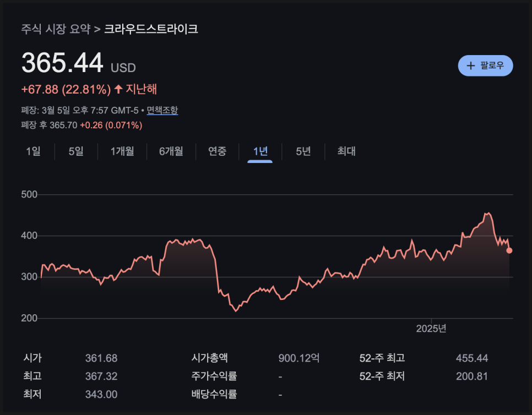Select the 1년 tab

260,151
